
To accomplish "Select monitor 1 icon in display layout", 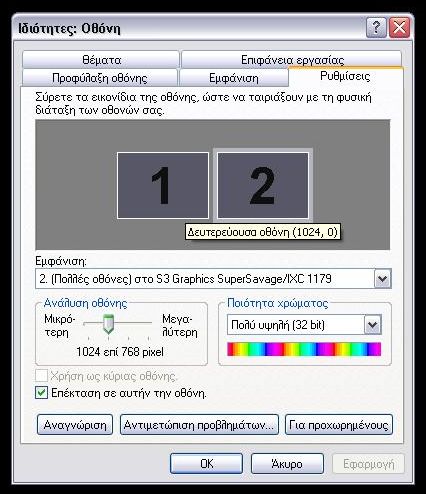I will click(163, 185).
